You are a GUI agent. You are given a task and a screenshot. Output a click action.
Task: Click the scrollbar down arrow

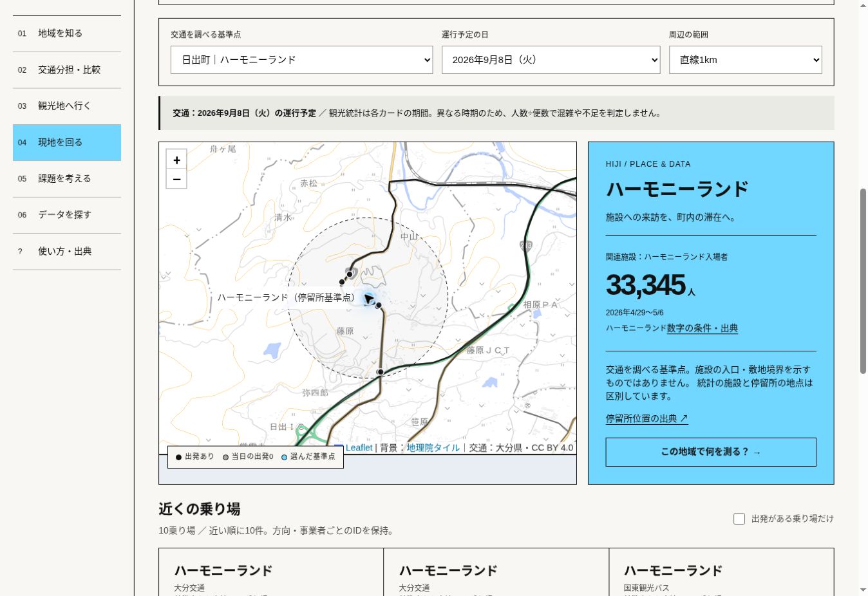coord(863,590)
